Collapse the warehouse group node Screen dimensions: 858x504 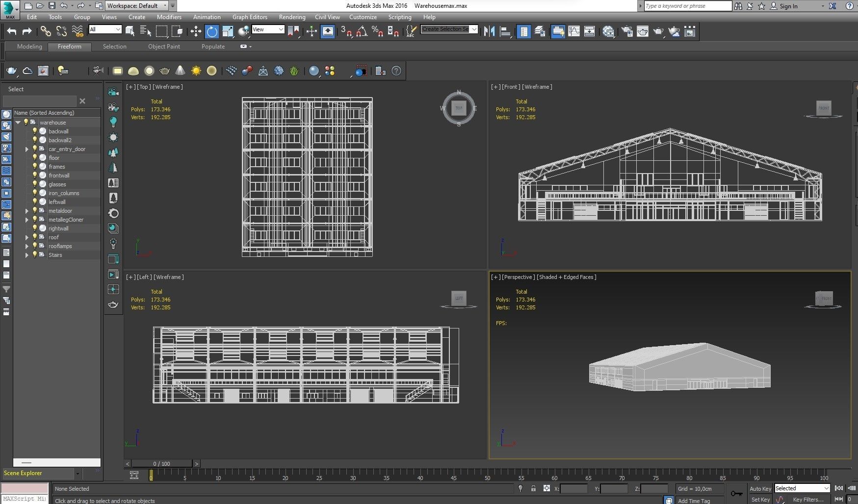(18, 123)
